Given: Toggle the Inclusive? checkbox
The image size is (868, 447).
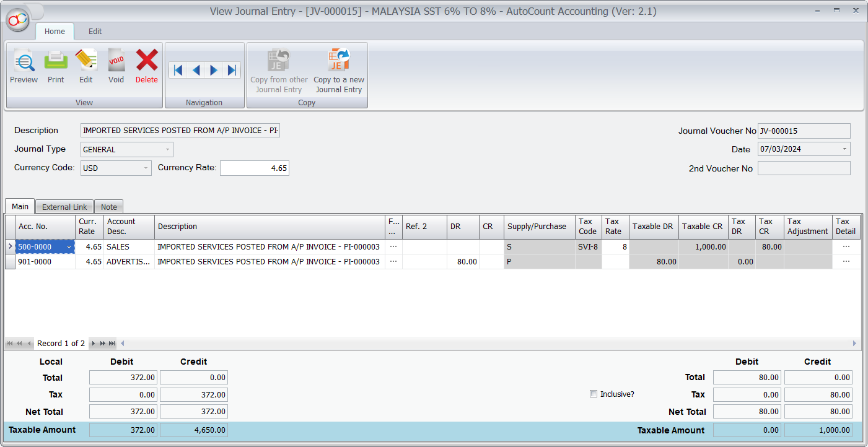Looking at the screenshot, I should tap(594, 394).
